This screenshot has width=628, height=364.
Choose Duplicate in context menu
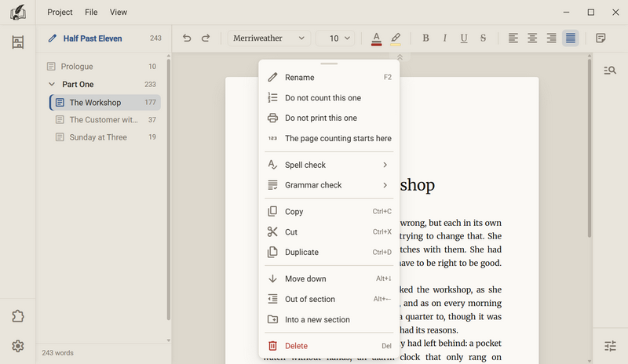coord(329,253)
